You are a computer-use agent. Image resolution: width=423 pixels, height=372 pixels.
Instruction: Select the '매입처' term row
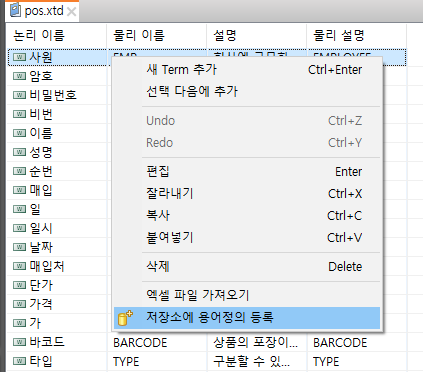[x=47, y=266]
